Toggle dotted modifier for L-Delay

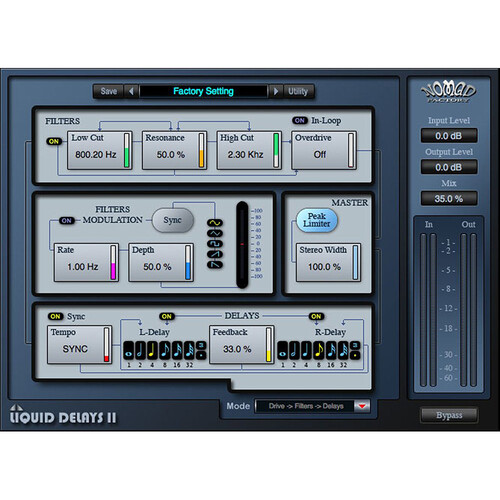coord(201,355)
